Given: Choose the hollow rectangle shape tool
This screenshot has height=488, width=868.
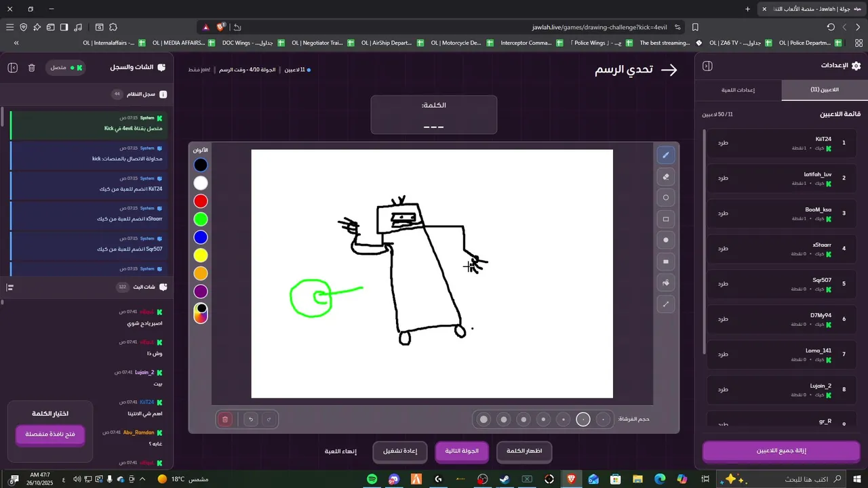Looking at the screenshot, I should 666,219.
